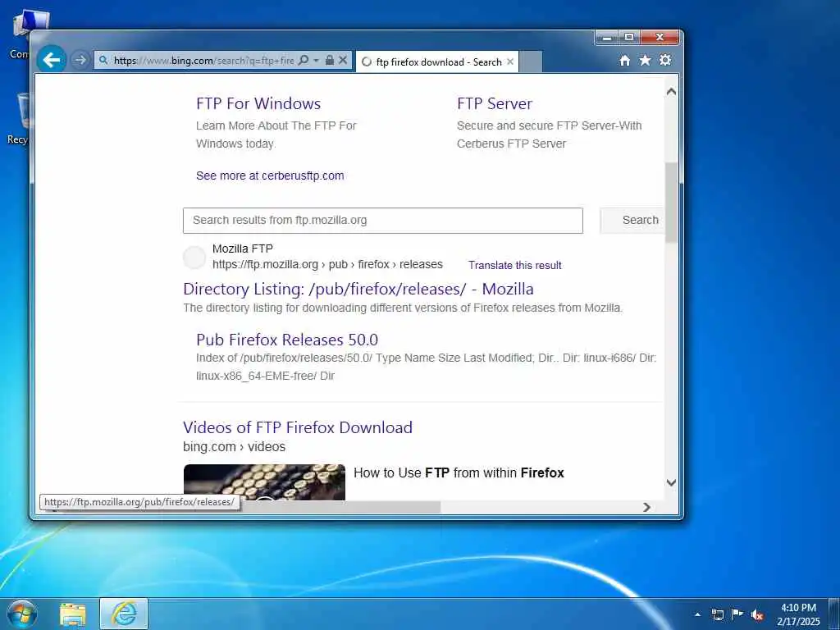Open Favorites with the star icon
840x630 pixels.
pyautogui.click(x=645, y=61)
